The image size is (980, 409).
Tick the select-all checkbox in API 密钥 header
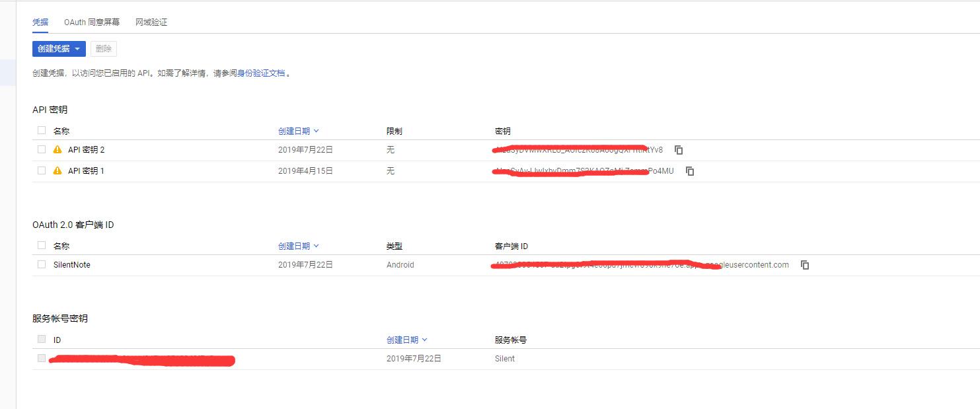[x=42, y=130]
